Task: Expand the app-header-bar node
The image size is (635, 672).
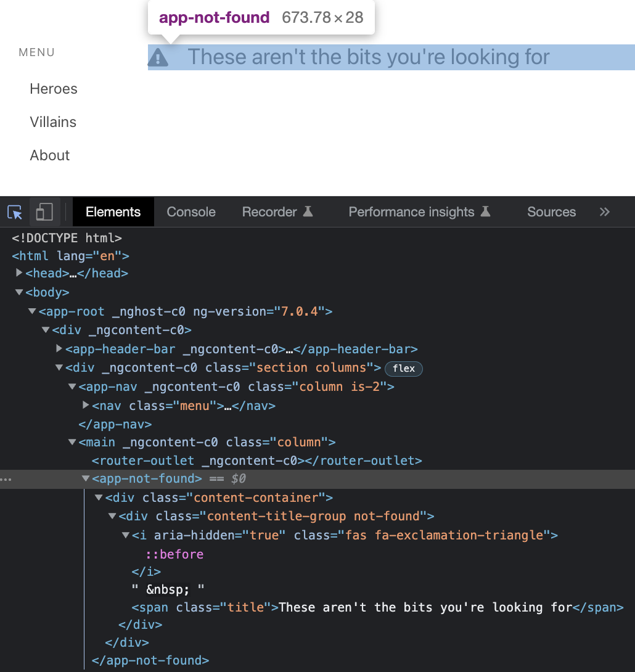Action: [59, 348]
